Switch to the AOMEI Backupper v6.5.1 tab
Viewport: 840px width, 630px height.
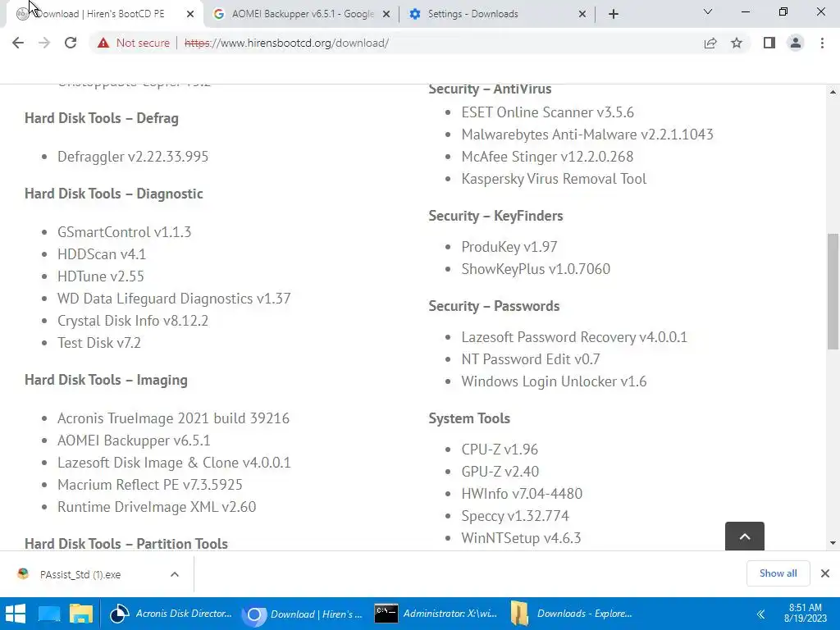pyautogui.click(x=303, y=14)
